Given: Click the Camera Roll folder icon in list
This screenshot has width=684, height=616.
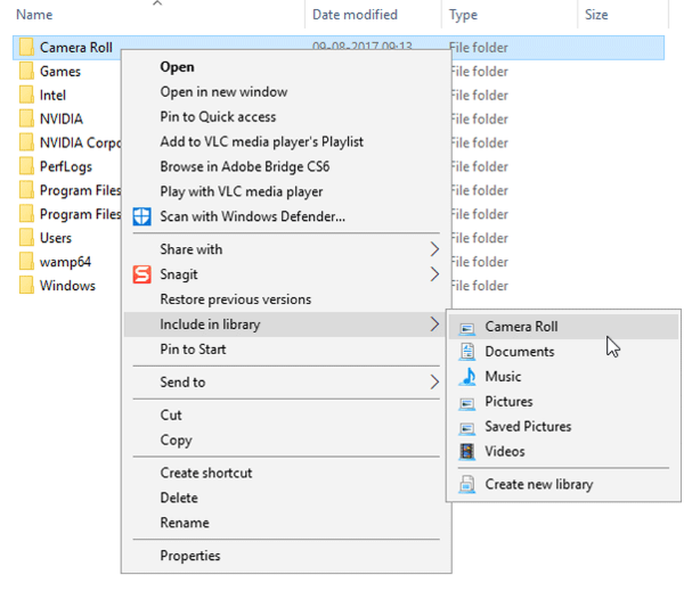Looking at the screenshot, I should 26,47.
